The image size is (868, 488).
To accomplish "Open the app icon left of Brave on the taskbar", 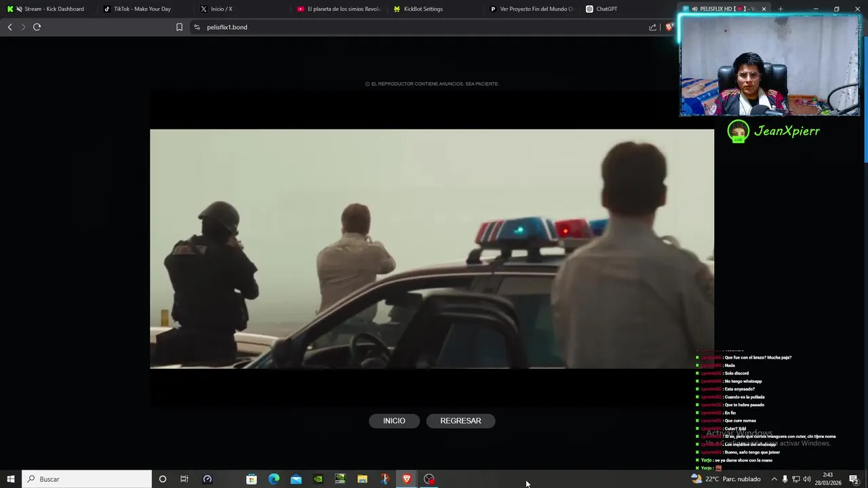I will coord(384,479).
